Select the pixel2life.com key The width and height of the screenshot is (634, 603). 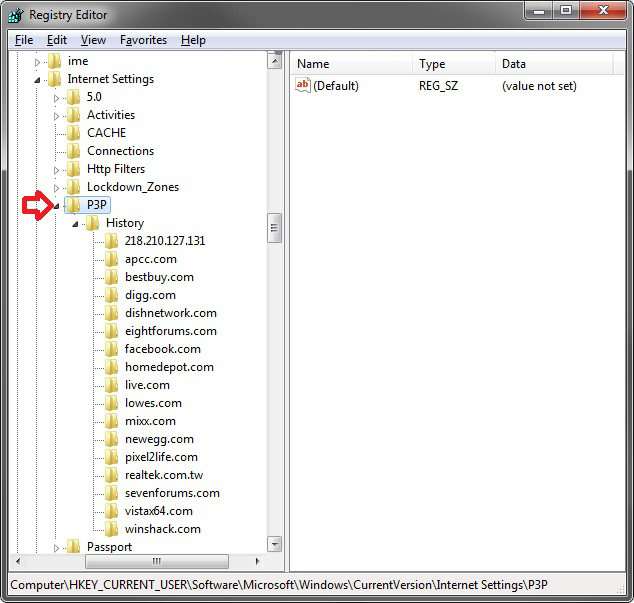click(x=161, y=457)
